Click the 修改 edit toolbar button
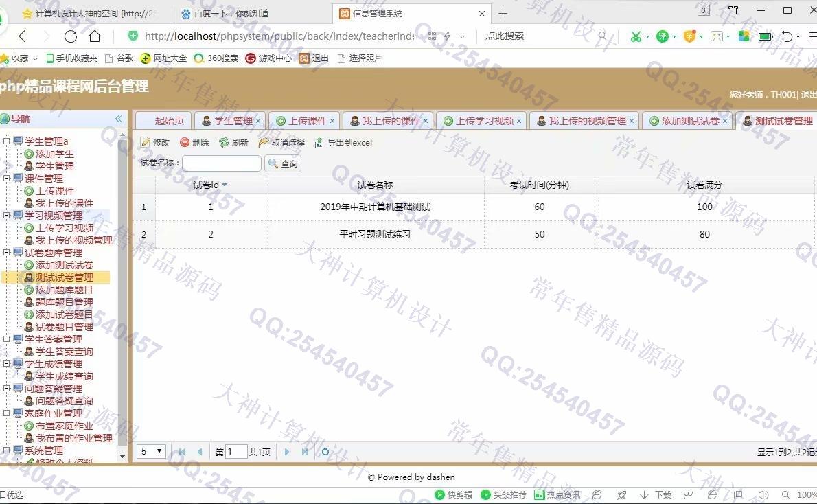The height and width of the screenshot is (504, 817). (x=155, y=142)
